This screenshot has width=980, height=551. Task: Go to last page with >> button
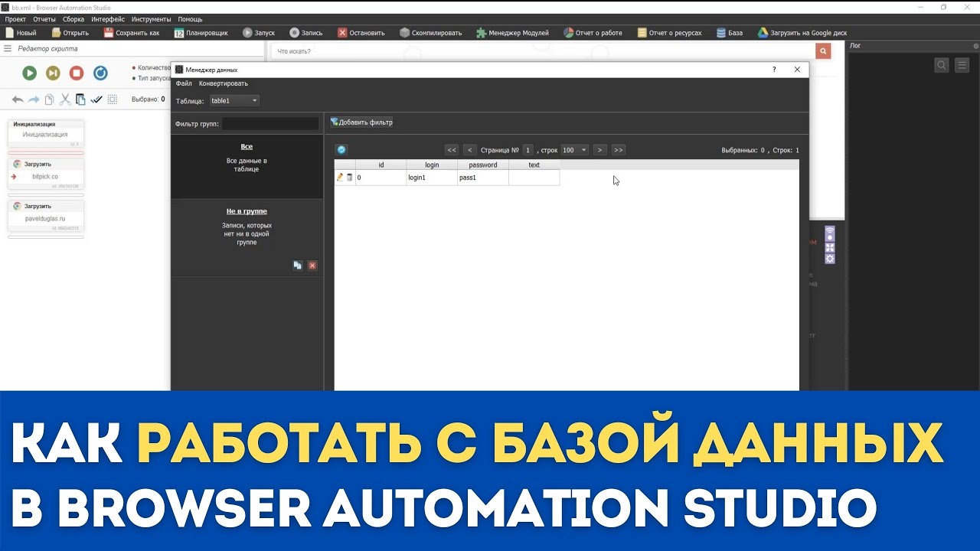click(x=619, y=150)
